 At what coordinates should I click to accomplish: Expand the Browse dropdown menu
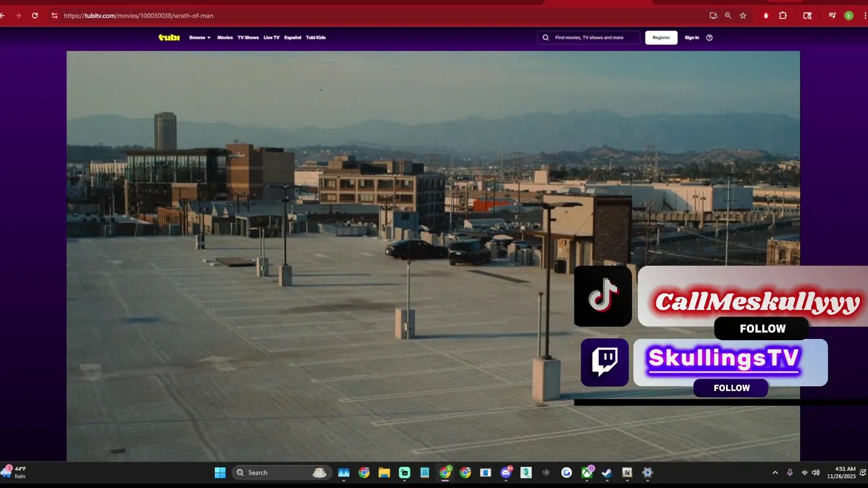click(x=200, y=37)
